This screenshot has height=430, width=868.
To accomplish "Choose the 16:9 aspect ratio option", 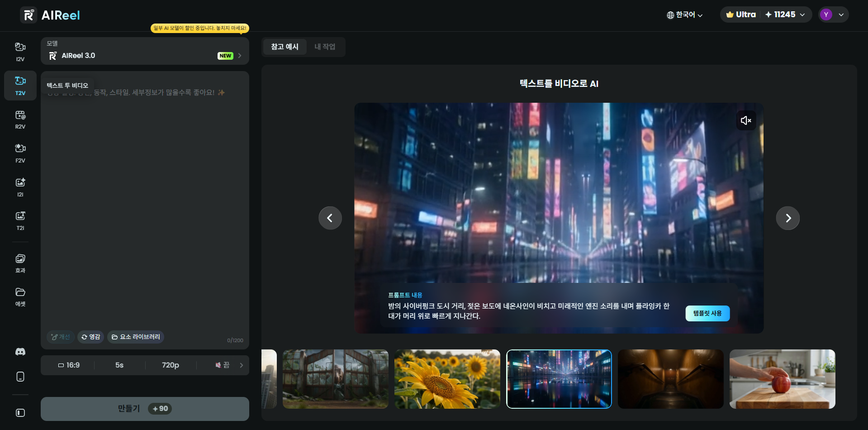I will pyautogui.click(x=69, y=365).
